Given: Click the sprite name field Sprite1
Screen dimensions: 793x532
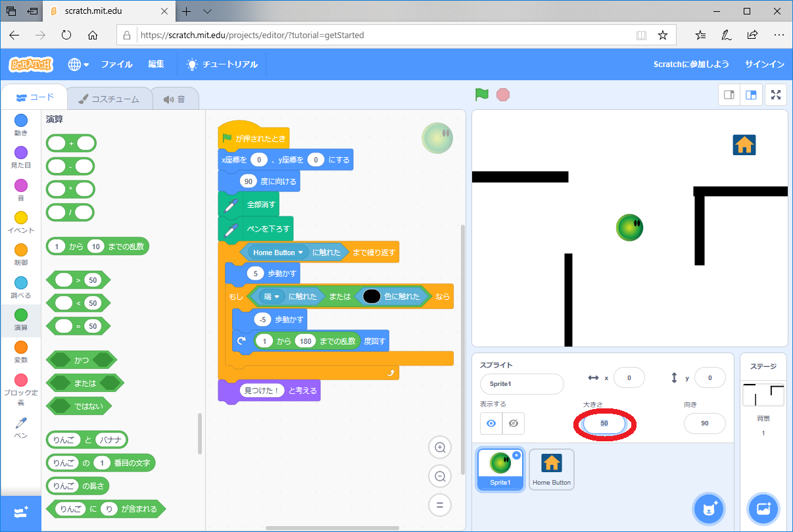Looking at the screenshot, I should point(522,384).
